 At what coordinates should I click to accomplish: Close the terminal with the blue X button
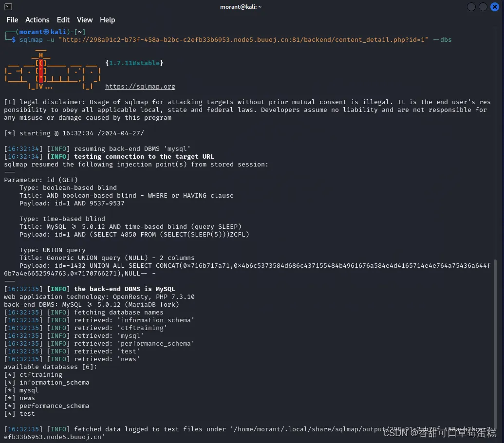[495, 7]
